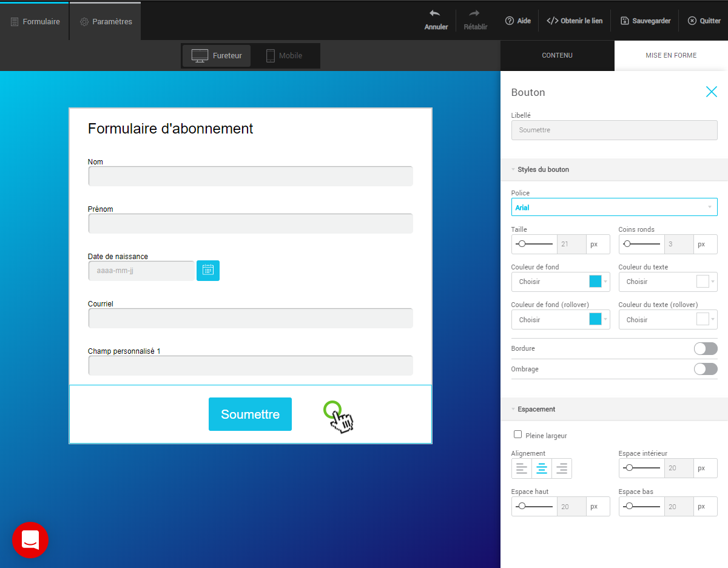Screen dimensions: 728x568
Task: Open the calendar date picker icon
Action: (x=208, y=271)
